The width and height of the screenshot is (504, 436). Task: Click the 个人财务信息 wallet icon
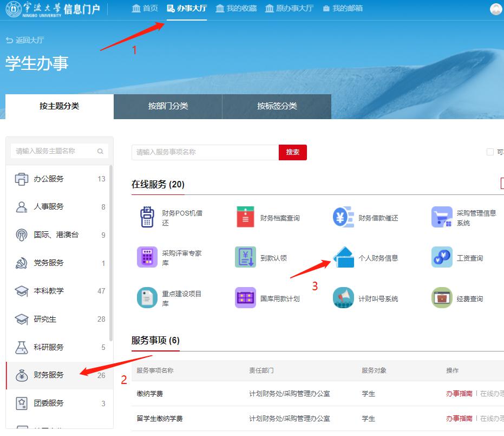343,258
